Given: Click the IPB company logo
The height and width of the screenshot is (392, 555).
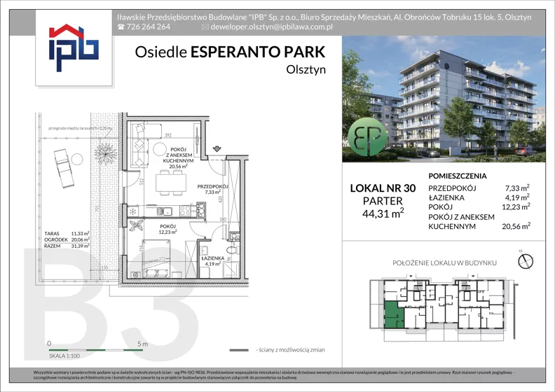Looking at the screenshot, I should click(74, 48).
